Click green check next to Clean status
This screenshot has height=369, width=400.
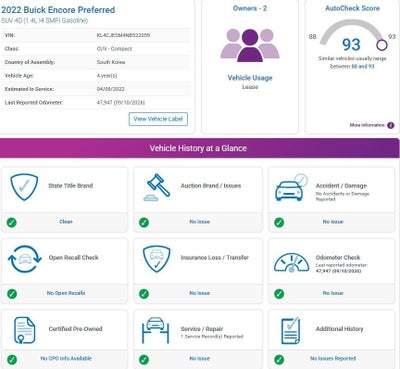(x=12, y=222)
